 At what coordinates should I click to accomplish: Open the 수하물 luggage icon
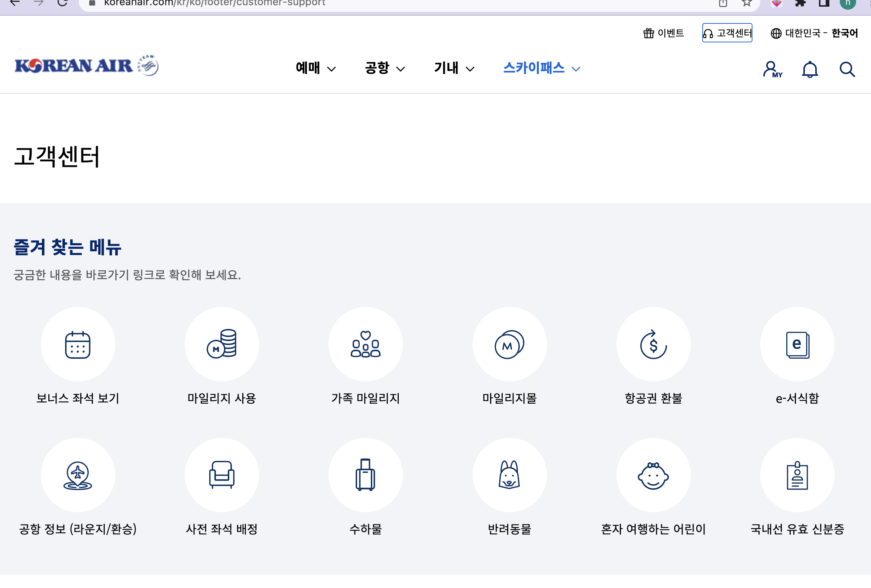pyautogui.click(x=365, y=475)
